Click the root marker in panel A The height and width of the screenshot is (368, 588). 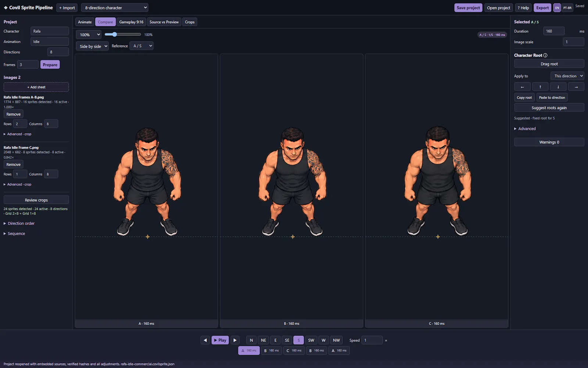(147, 237)
